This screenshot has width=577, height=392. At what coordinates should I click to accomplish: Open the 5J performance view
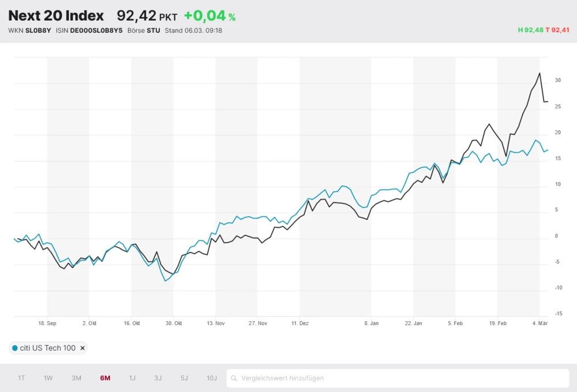184,378
